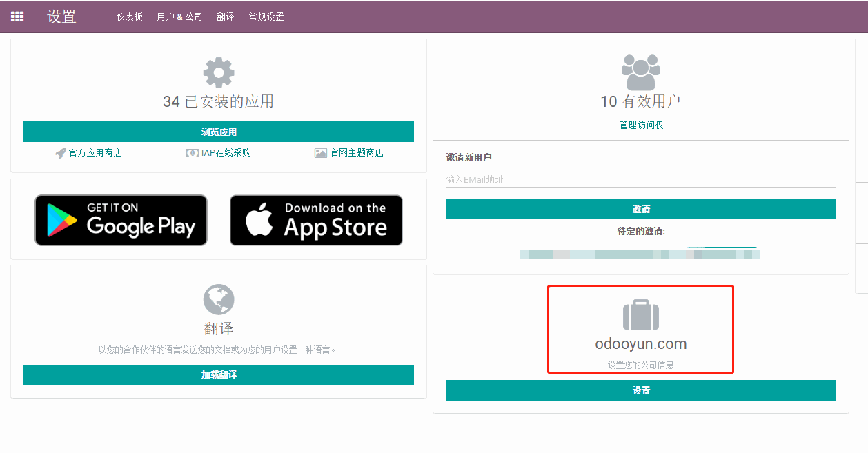Click the 邀请新用户 label
868x453 pixels.
(468, 158)
